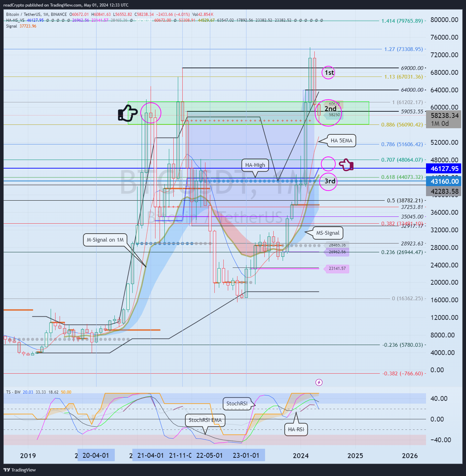The image size is (466, 476).
Task: Click the line label 28923.63
Action: (412, 244)
